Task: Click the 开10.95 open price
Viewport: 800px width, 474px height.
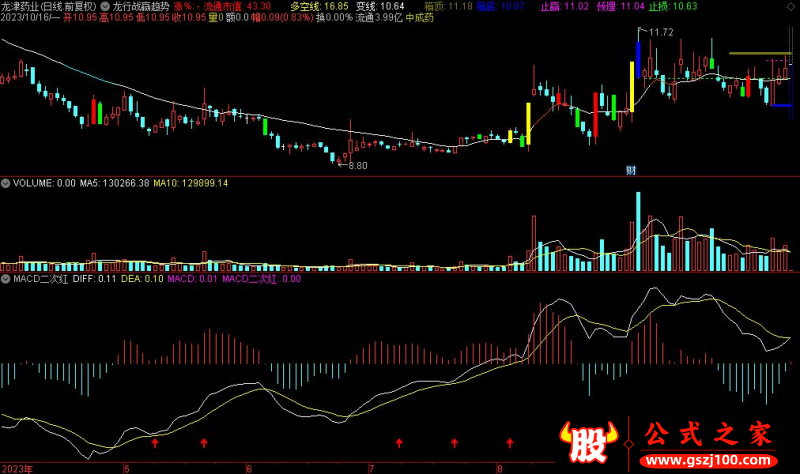Action: coord(80,18)
